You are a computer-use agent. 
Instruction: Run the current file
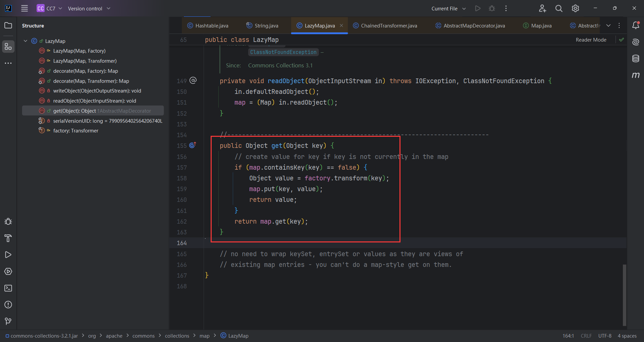[478, 8]
